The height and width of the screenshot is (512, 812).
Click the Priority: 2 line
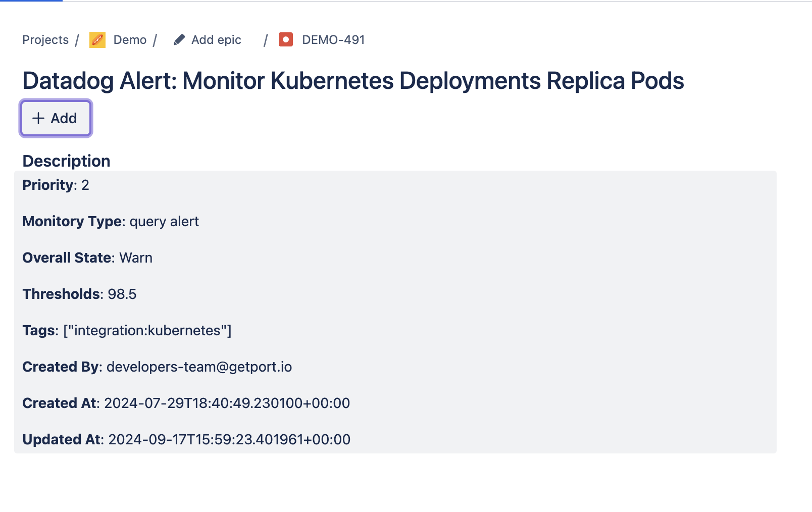56,185
